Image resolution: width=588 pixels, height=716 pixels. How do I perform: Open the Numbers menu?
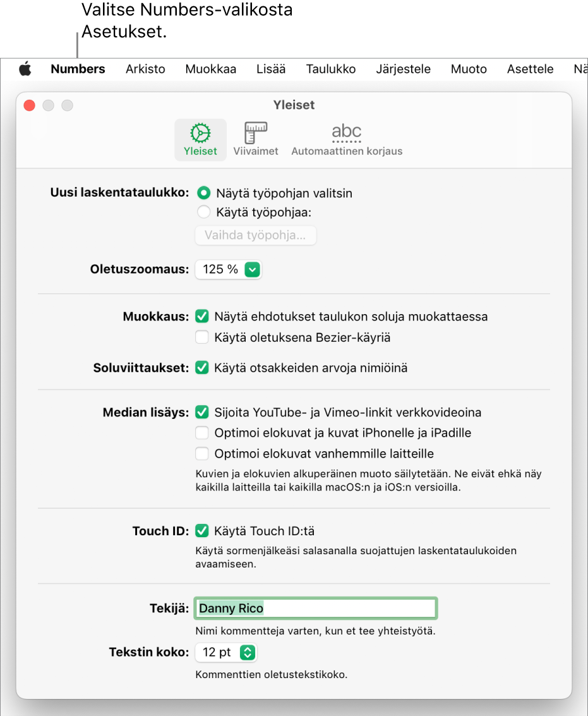pyautogui.click(x=78, y=69)
